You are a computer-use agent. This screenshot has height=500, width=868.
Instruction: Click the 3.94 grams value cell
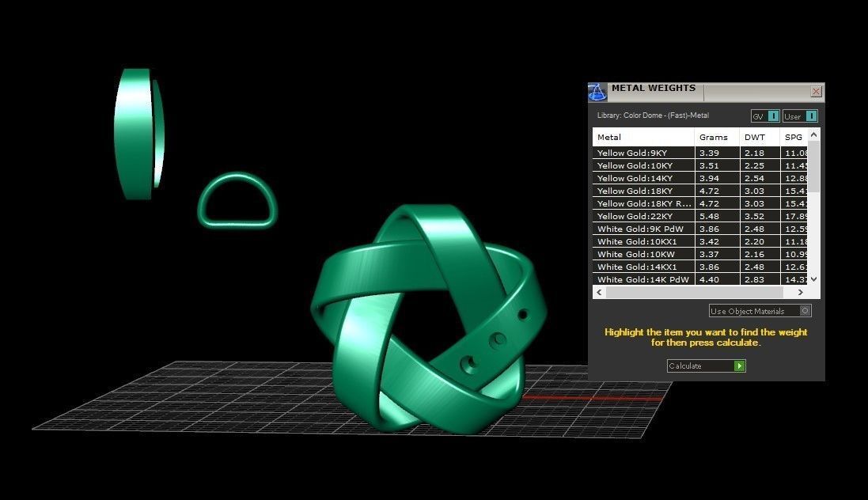717,178
